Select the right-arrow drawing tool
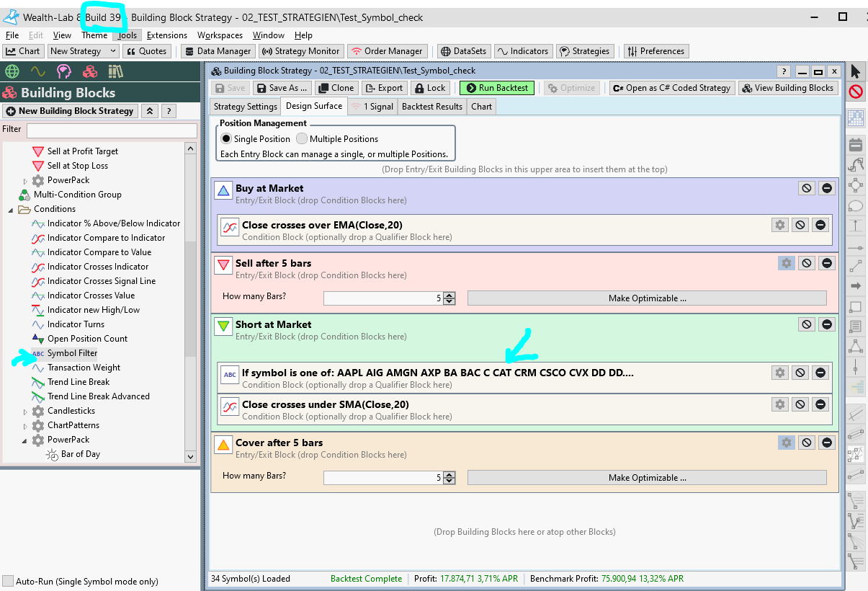The height and width of the screenshot is (591, 868). (x=856, y=286)
